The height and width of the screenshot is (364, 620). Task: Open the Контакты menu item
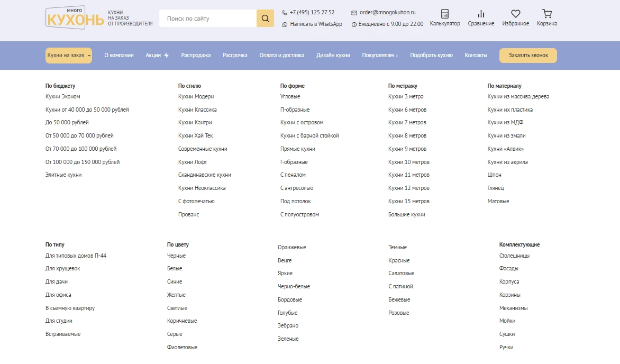point(476,56)
